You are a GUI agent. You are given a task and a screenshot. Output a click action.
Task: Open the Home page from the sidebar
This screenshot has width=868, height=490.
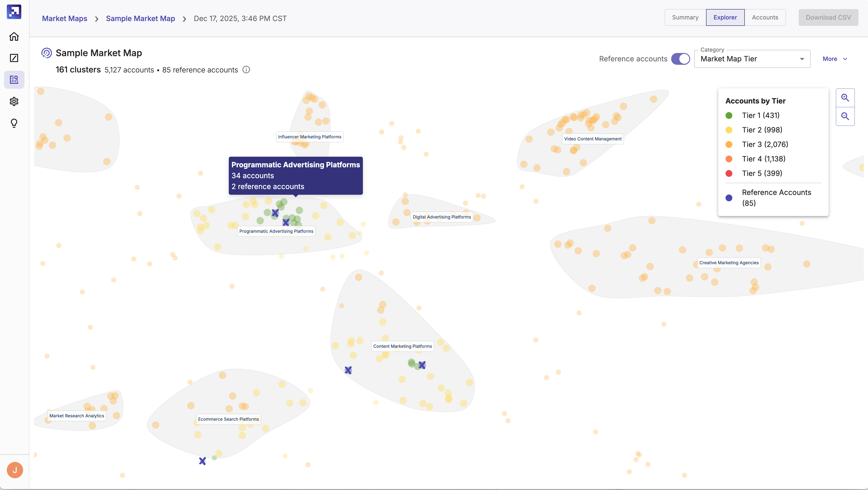pyautogui.click(x=14, y=36)
